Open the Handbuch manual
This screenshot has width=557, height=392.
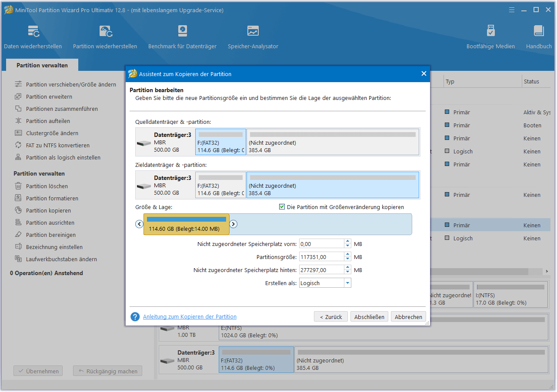click(x=539, y=37)
